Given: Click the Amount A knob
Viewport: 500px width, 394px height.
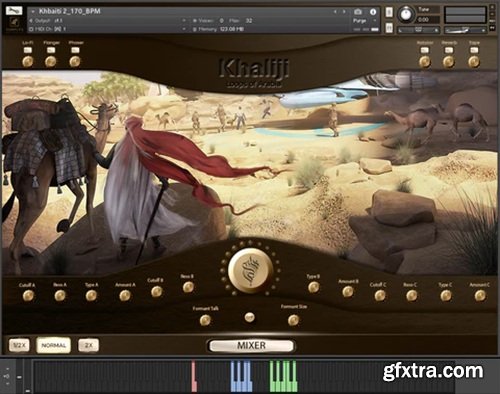Looking at the screenshot, I should (x=125, y=296).
